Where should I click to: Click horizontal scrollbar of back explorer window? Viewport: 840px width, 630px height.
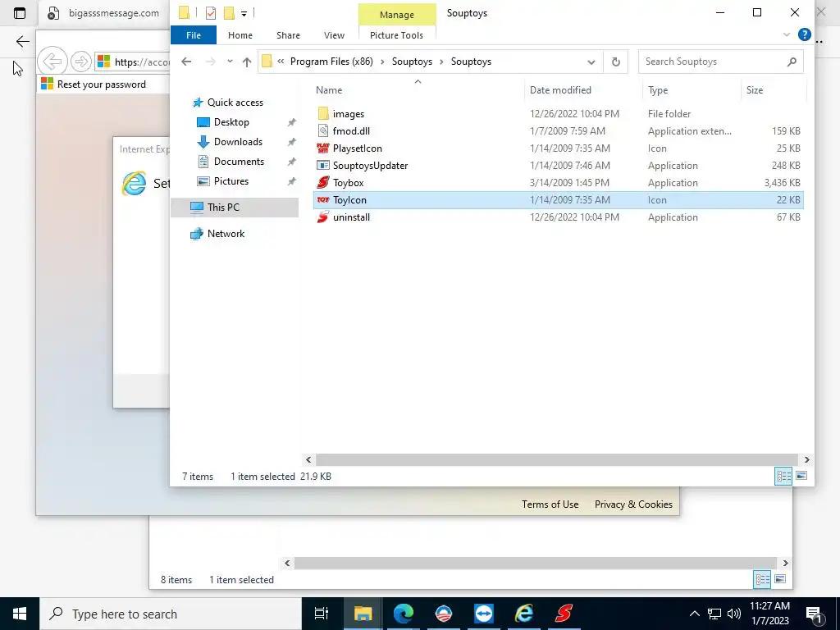536,563
